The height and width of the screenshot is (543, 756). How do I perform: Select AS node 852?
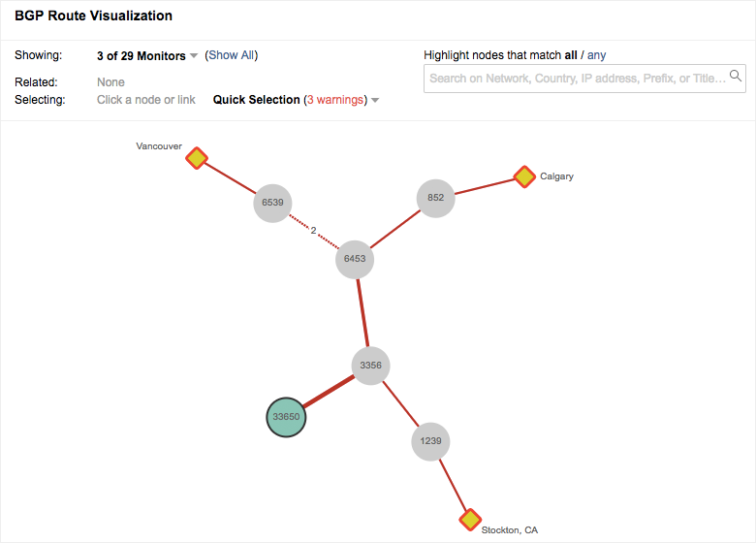point(435,198)
